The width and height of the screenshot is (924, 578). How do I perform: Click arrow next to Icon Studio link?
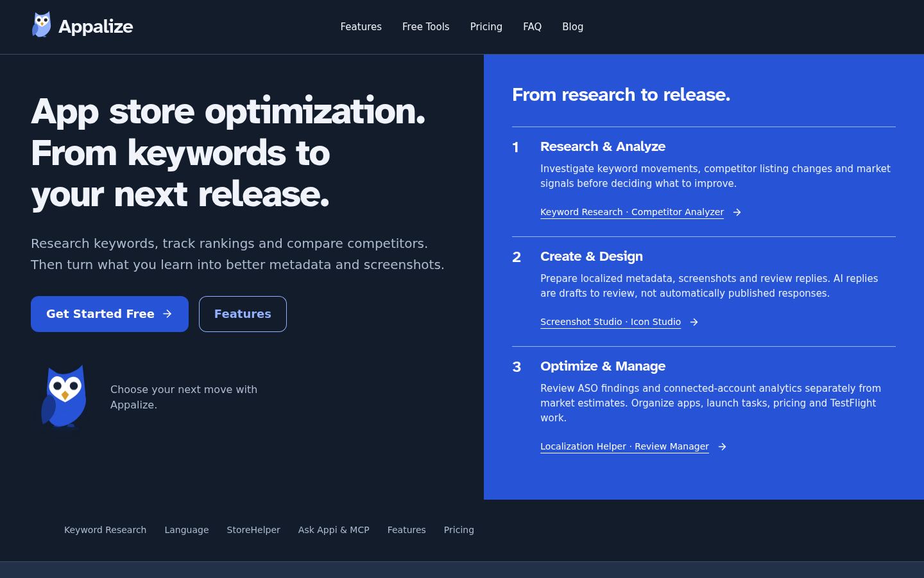(694, 322)
